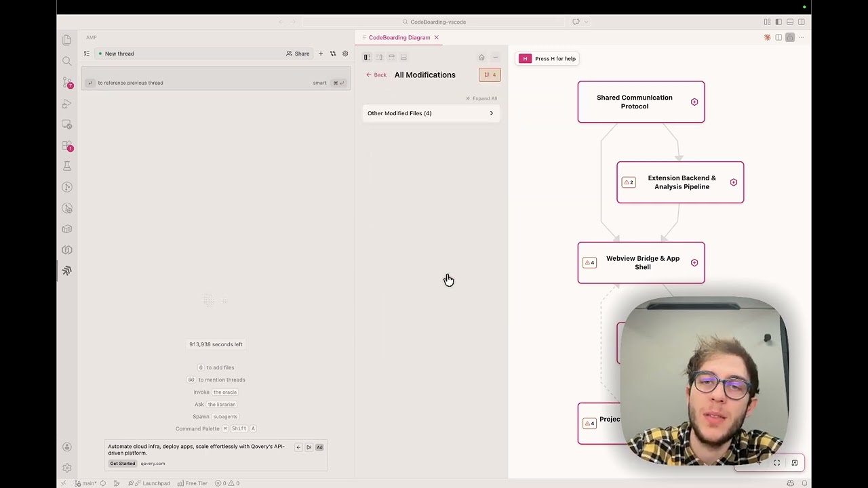Open the Run and Debug view
868x488 pixels.
click(x=66, y=104)
